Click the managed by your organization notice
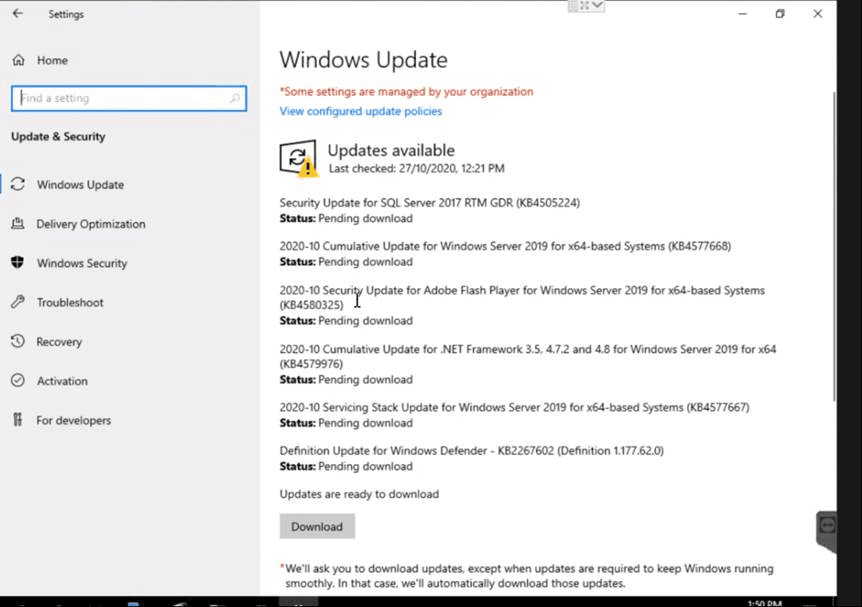Image resolution: width=862 pixels, height=607 pixels. click(x=406, y=91)
